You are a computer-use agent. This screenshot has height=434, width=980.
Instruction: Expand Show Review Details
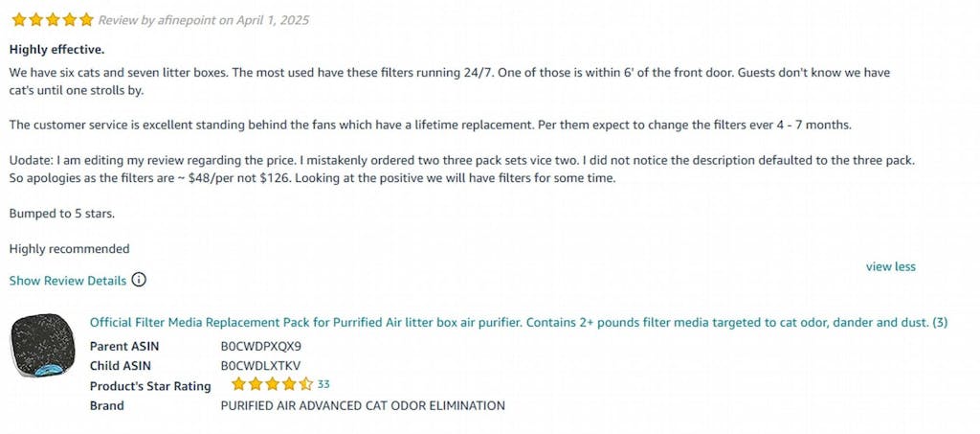point(68,281)
